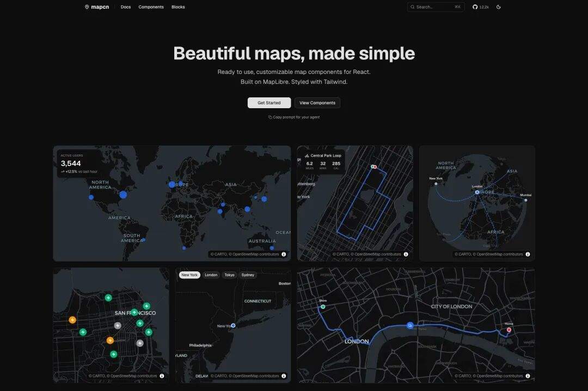Click the New York marker on the globe

(x=436, y=183)
